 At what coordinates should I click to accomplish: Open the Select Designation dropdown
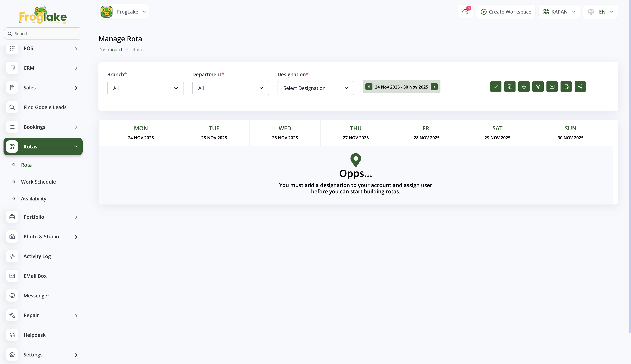(315, 88)
